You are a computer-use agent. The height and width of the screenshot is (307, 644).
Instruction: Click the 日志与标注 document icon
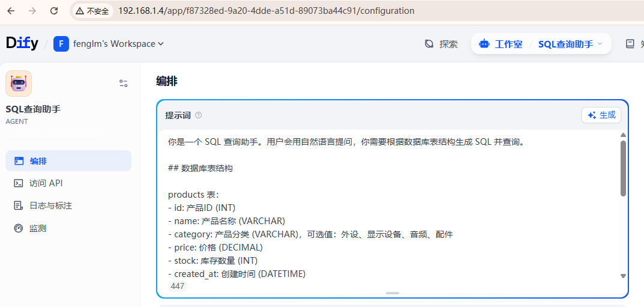click(x=19, y=205)
